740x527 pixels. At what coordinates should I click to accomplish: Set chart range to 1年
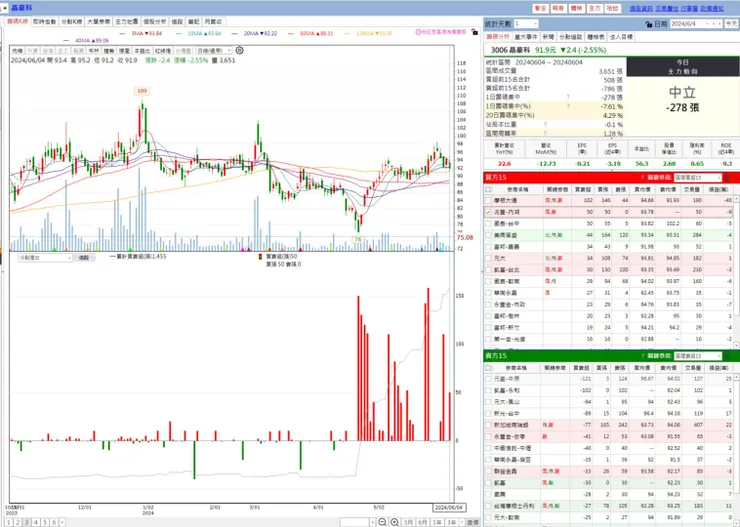437,522
